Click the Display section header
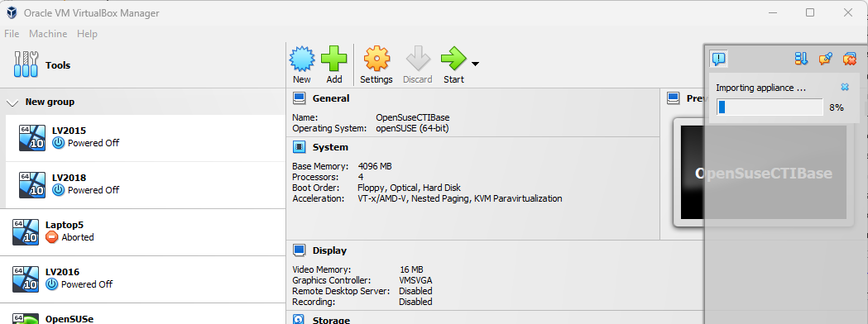 pos(329,250)
